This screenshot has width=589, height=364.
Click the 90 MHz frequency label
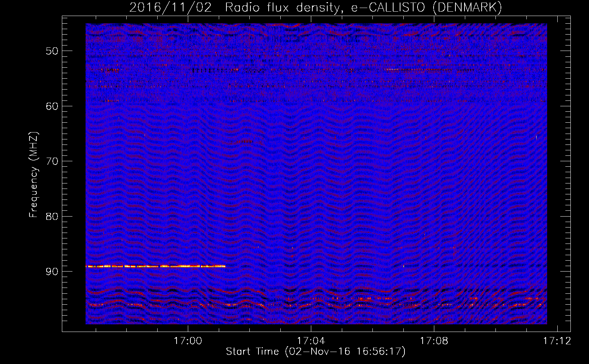pyautogui.click(x=52, y=272)
